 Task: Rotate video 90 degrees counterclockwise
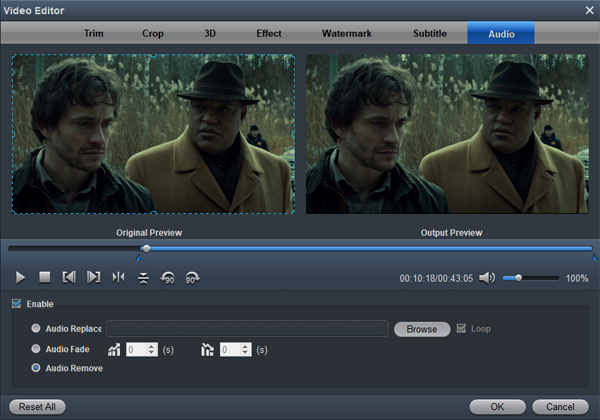[x=168, y=278]
